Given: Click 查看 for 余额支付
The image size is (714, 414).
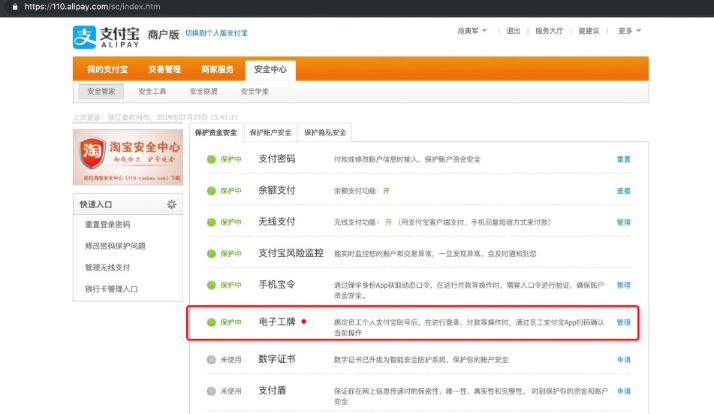Looking at the screenshot, I should [x=623, y=190].
